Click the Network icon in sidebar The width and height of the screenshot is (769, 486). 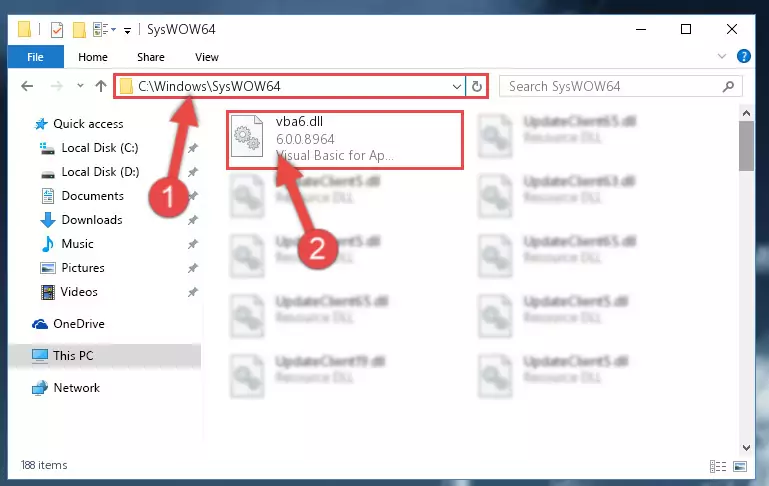point(40,388)
